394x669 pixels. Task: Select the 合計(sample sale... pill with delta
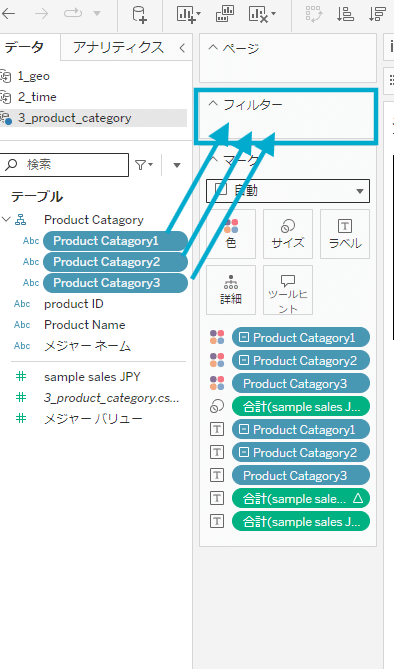click(301, 499)
